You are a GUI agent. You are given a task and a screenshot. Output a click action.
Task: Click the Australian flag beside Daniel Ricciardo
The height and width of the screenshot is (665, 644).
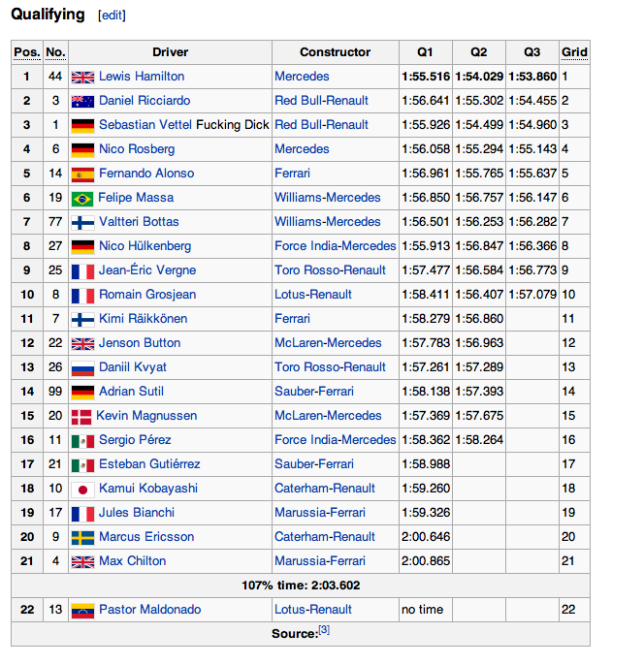[x=82, y=101]
